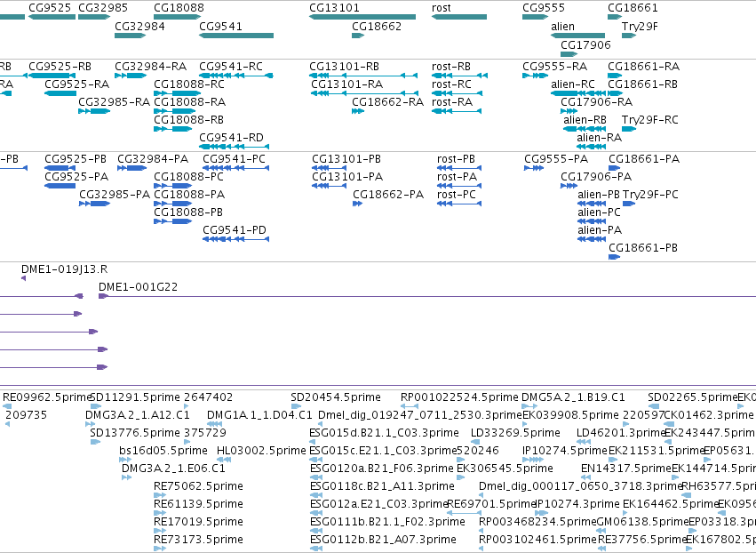Click the CG32984 gene label
Image resolution: width=756 pixels, height=553 pixels.
point(139,26)
